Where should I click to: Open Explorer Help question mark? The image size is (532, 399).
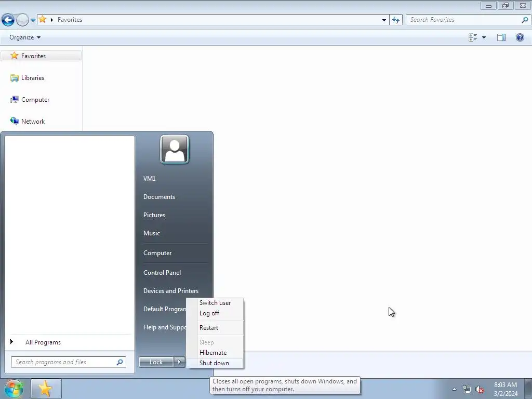(520, 37)
